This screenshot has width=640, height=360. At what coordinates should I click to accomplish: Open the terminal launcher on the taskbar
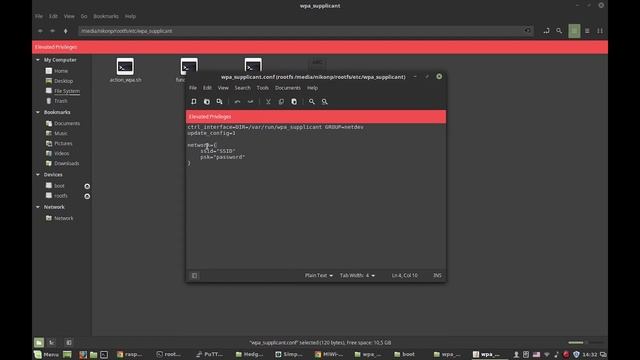click(x=104, y=354)
